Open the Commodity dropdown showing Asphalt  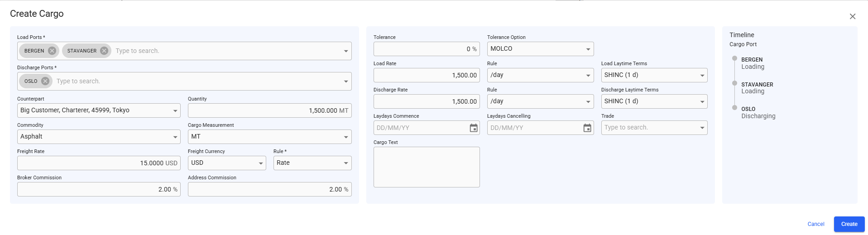tap(175, 137)
